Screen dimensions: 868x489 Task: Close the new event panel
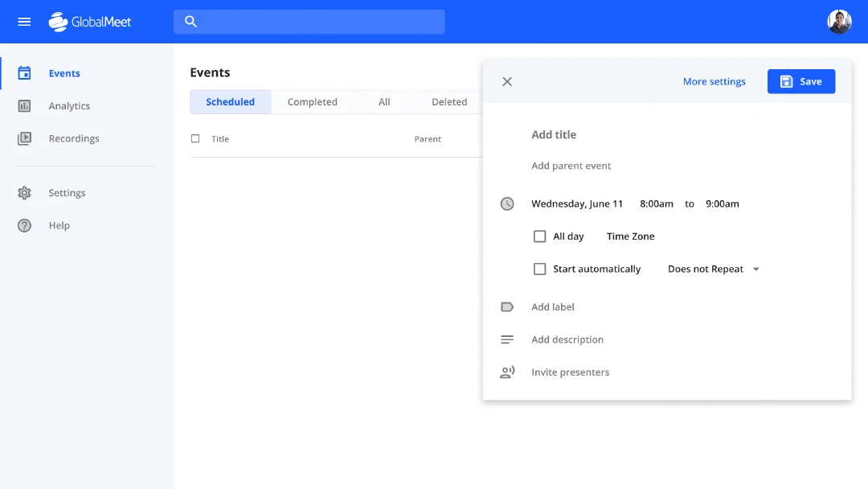[507, 81]
